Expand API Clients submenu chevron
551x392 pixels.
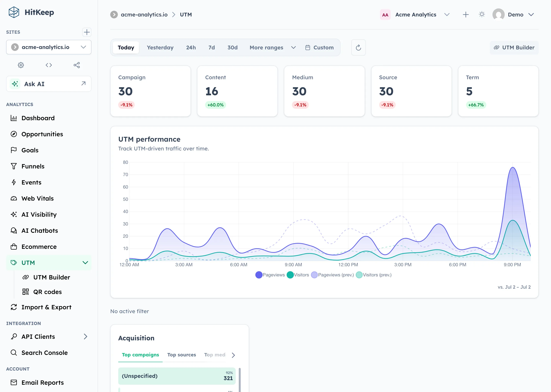85,336
